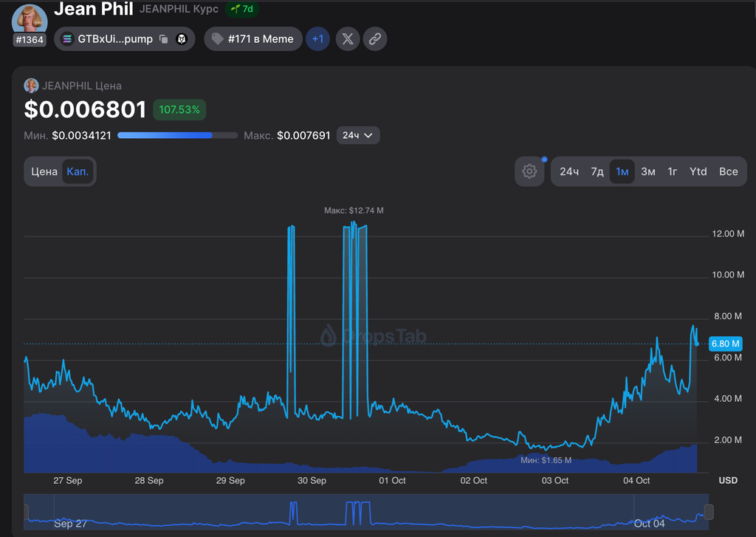
Task: Open the #171 в Meme category
Action: click(x=253, y=39)
